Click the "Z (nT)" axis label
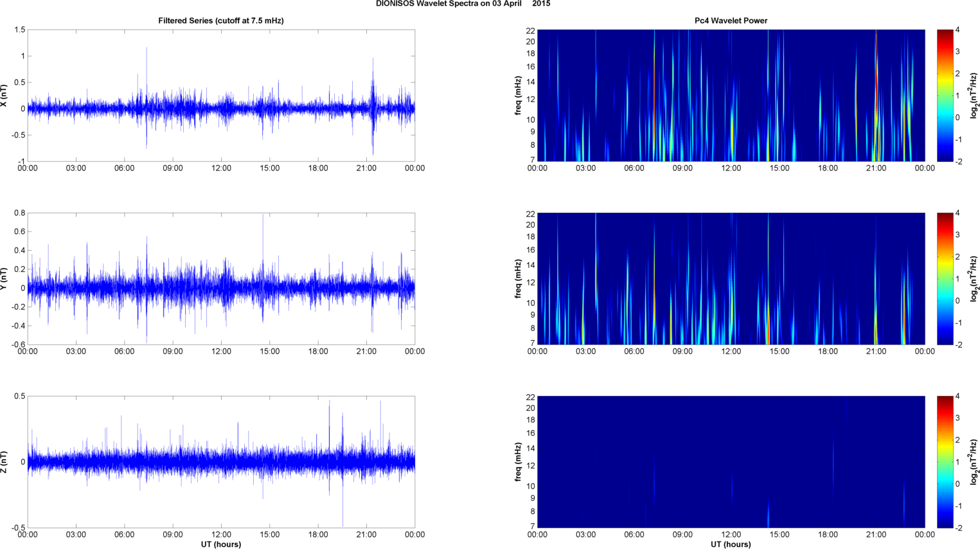The image size is (980, 549). pyautogui.click(x=4, y=462)
